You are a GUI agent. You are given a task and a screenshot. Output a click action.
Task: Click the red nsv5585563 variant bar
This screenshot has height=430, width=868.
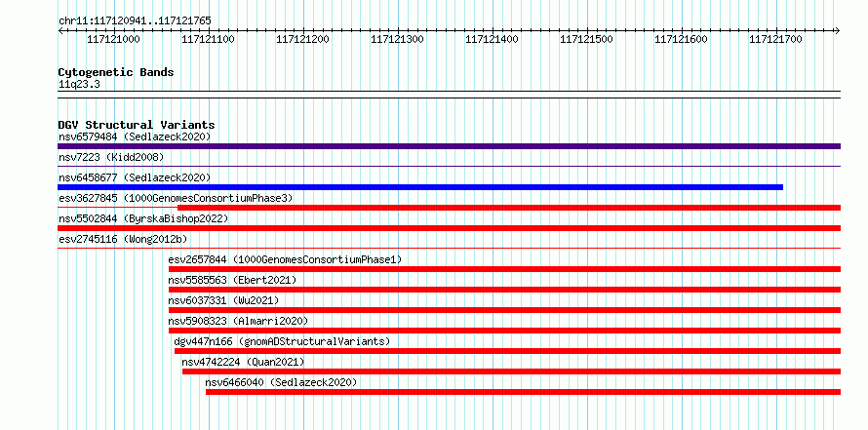pyautogui.click(x=504, y=290)
